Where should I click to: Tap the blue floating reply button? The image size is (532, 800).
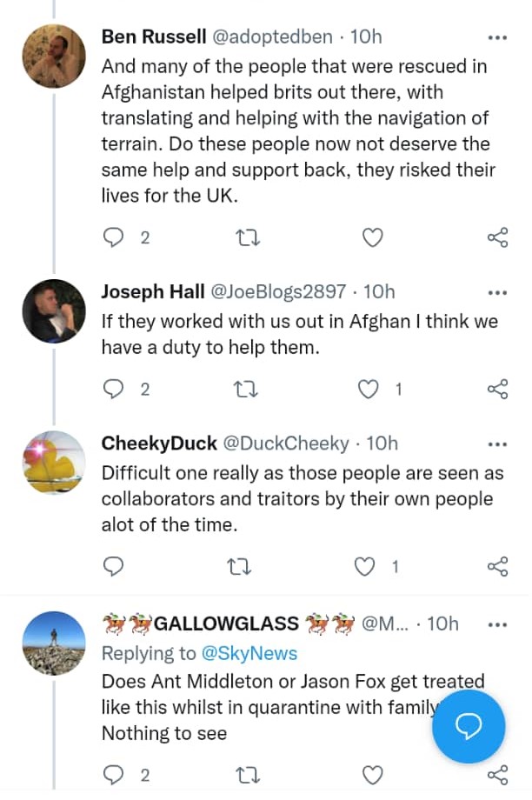click(x=469, y=727)
